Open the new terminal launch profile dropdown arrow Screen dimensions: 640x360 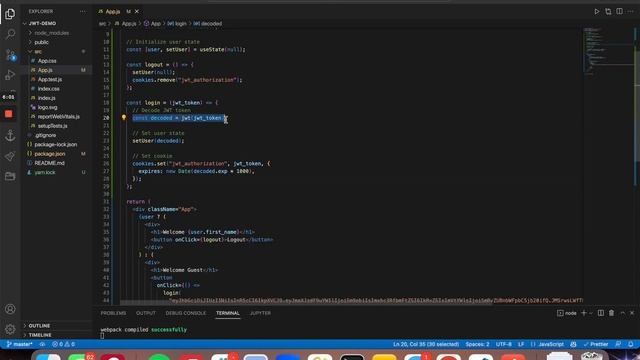point(590,313)
